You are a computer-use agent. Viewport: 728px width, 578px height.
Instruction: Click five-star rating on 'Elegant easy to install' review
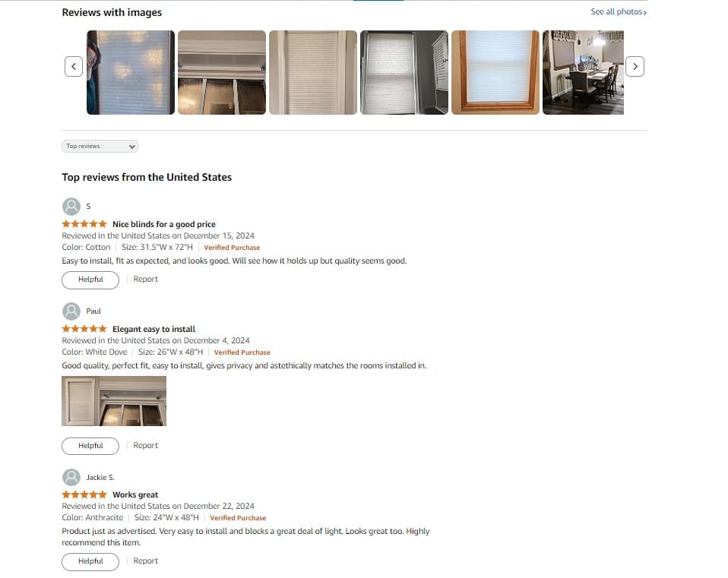pyautogui.click(x=84, y=329)
